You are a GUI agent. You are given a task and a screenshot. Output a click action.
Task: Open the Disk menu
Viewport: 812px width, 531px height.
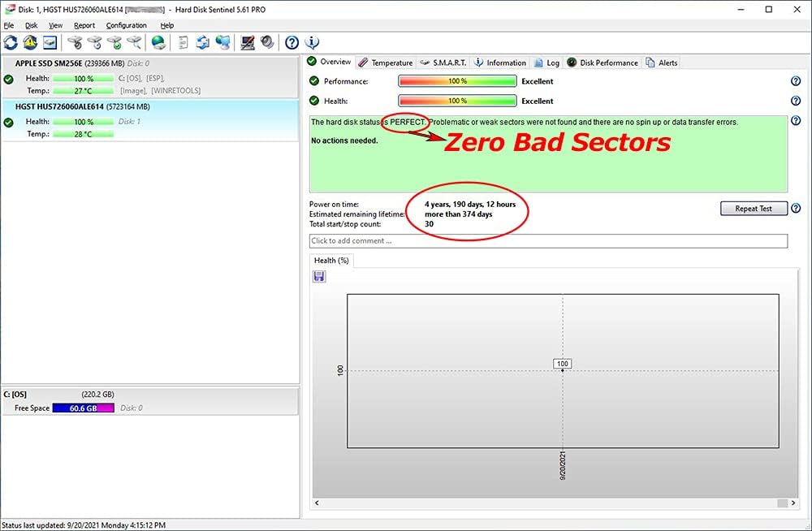click(x=31, y=25)
